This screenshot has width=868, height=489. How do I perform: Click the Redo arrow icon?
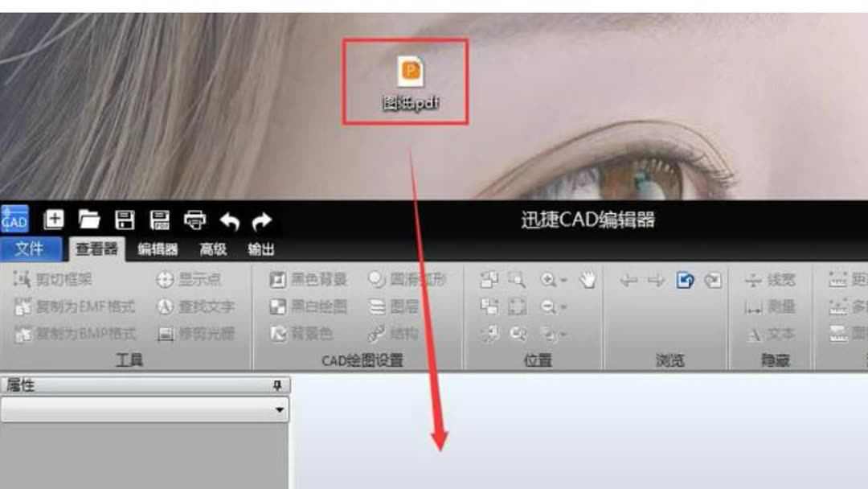pyautogui.click(x=262, y=221)
